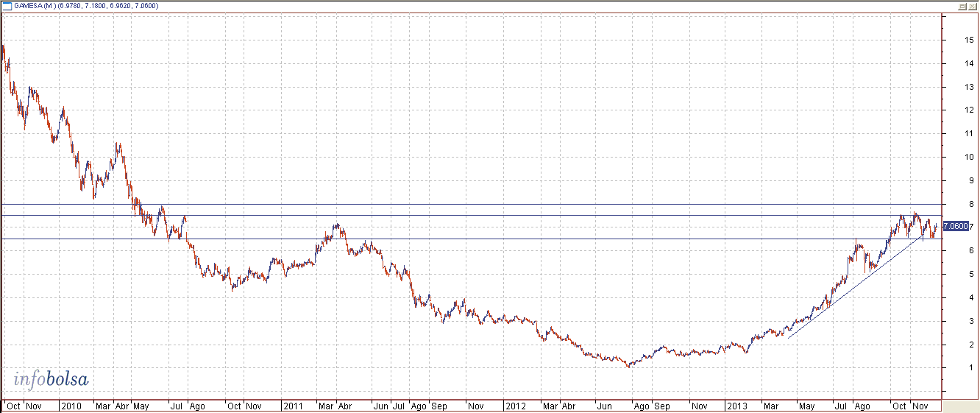Click the 5 value on price axis
The image size is (980, 413).
970,274
